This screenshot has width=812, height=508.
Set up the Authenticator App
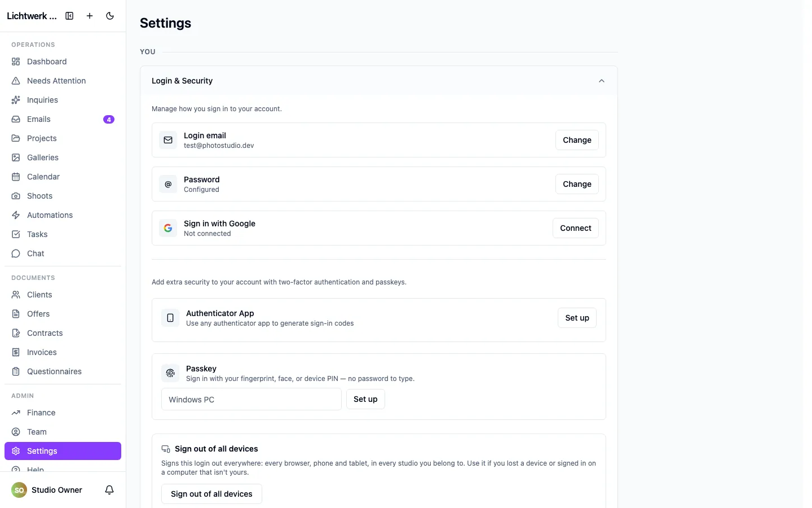tap(577, 318)
